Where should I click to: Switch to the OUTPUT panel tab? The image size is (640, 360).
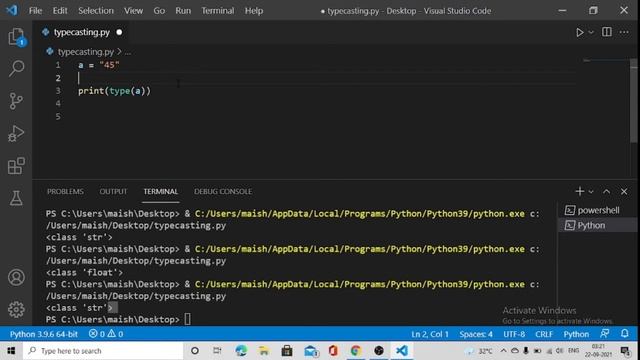[x=113, y=191]
